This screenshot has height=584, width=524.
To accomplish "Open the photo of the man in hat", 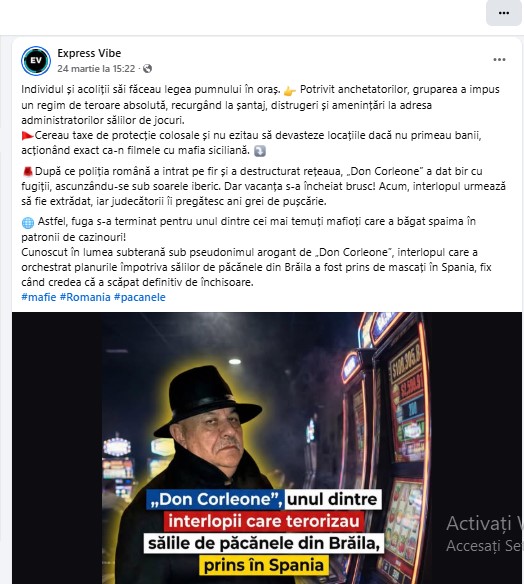I will tap(267, 448).
